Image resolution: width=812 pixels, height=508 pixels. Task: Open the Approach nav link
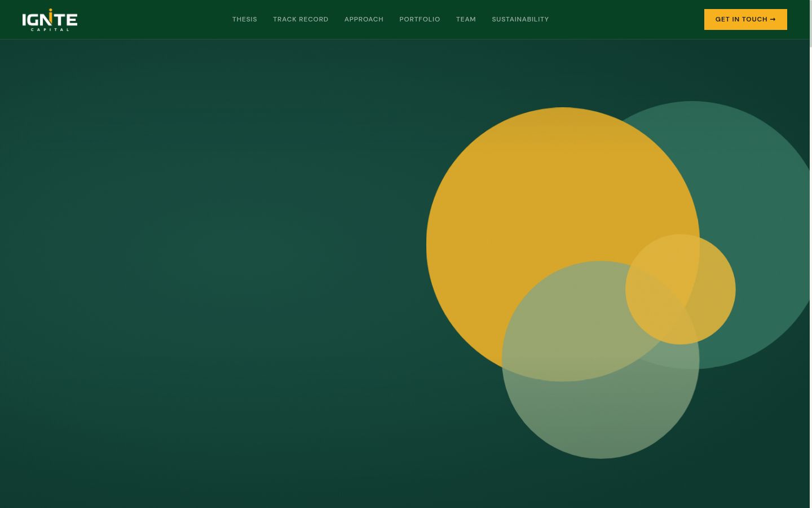point(364,19)
